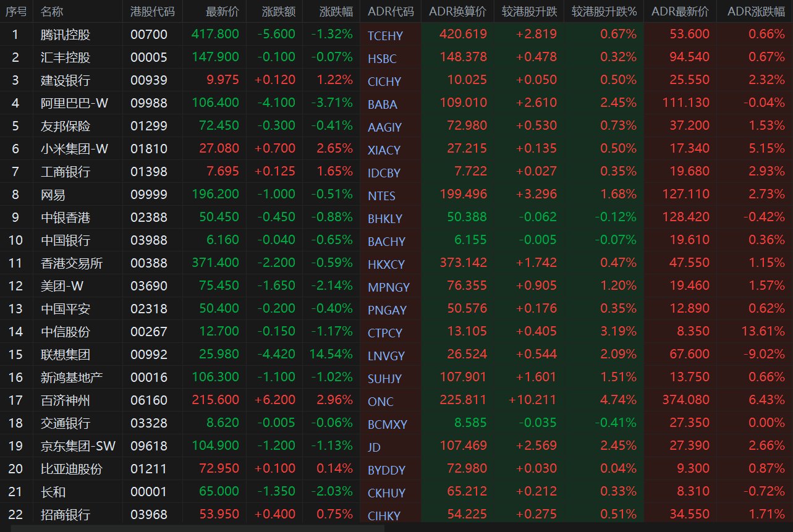Sort by the ADR换算价 column header

(457, 12)
